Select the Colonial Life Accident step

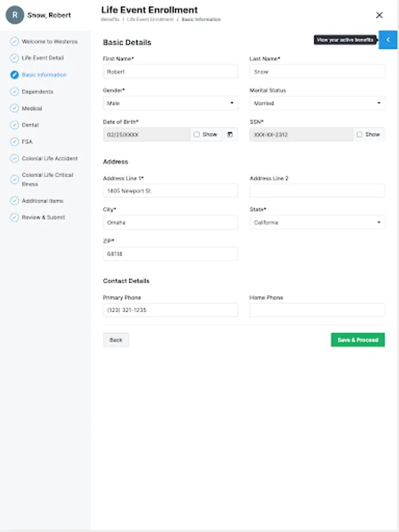pos(50,158)
